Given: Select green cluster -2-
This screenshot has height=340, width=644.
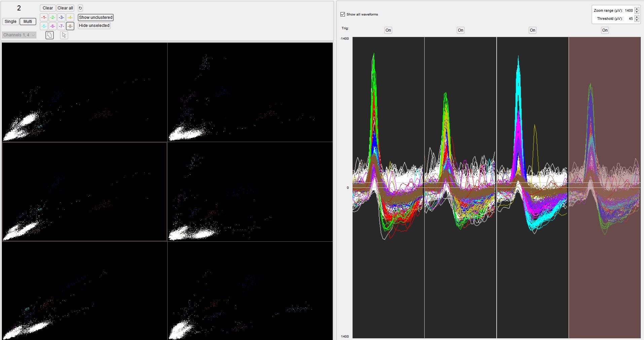Looking at the screenshot, I should tap(52, 18).
